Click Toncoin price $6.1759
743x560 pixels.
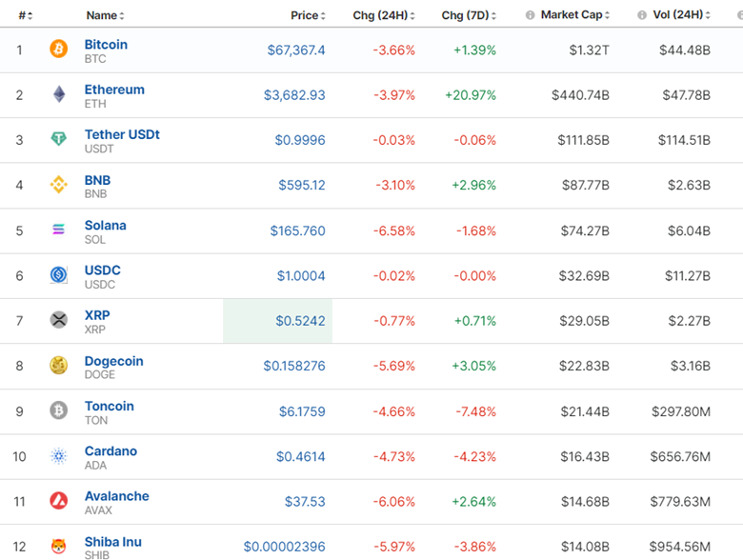click(x=302, y=411)
